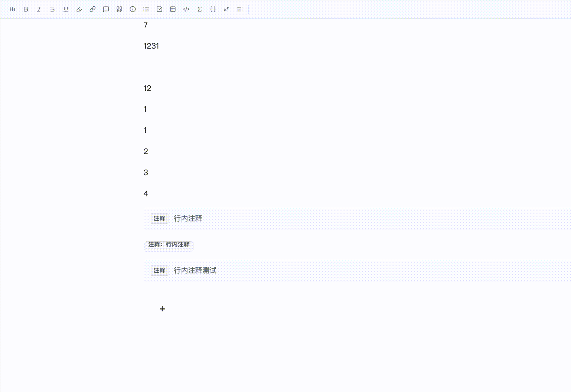This screenshot has width=571, height=392.
Task: Insert a blockquote with quote icon
Action: (119, 9)
